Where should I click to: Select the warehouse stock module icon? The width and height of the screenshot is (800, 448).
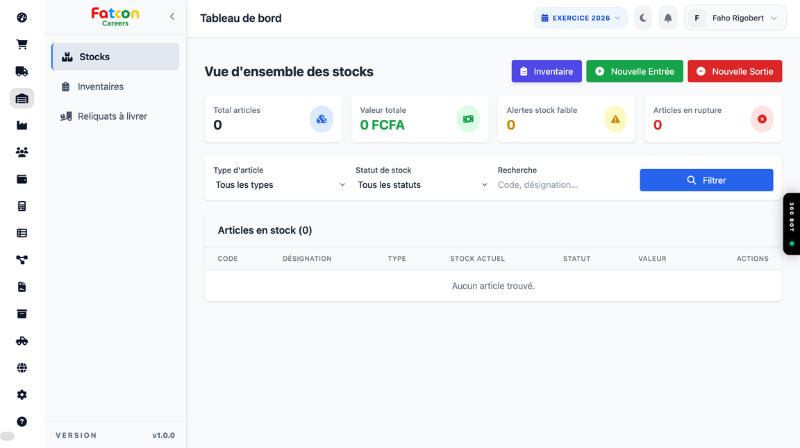pos(22,98)
